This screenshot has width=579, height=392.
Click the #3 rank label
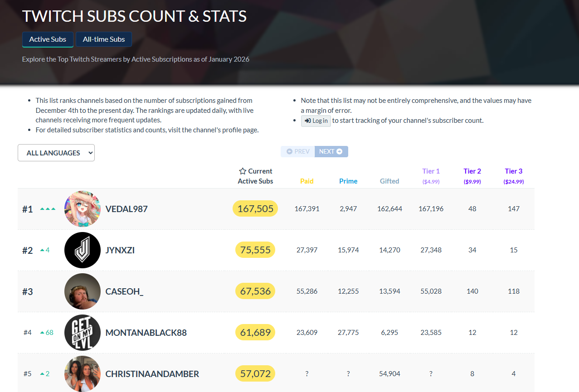pos(28,291)
